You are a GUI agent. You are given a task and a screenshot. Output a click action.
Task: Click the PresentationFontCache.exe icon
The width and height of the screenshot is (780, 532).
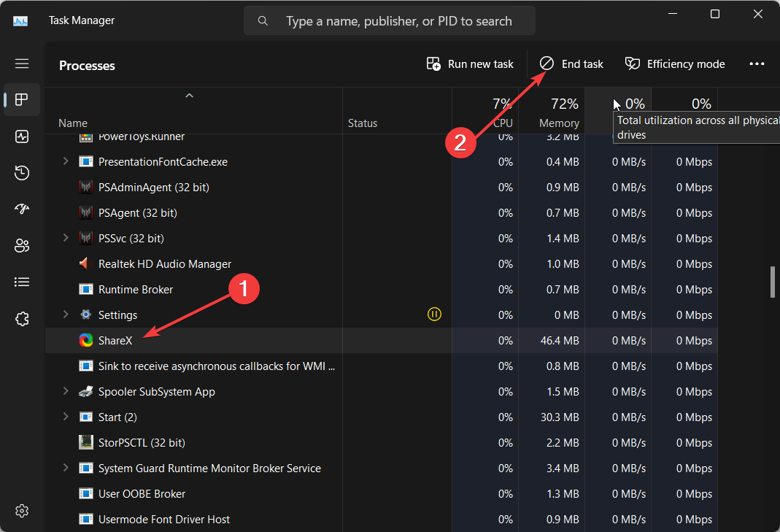(x=86, y=162)
